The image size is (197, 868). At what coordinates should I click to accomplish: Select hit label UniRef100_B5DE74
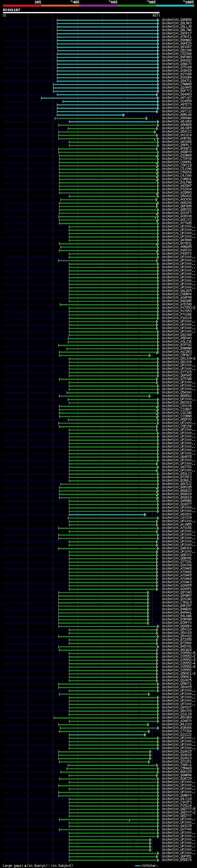[x=176, y=860]
